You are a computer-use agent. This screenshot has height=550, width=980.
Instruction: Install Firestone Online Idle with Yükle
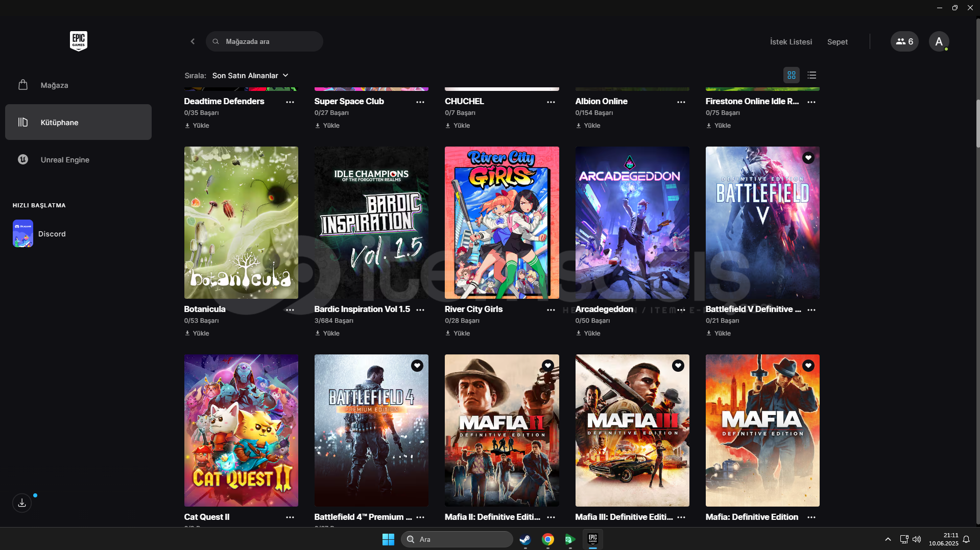(x=719, y=126)
